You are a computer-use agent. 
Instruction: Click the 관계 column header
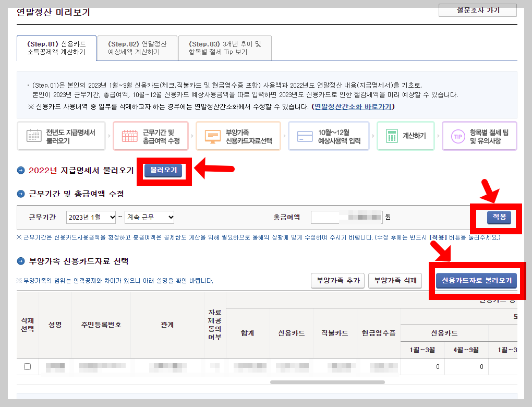click(167, 325)
